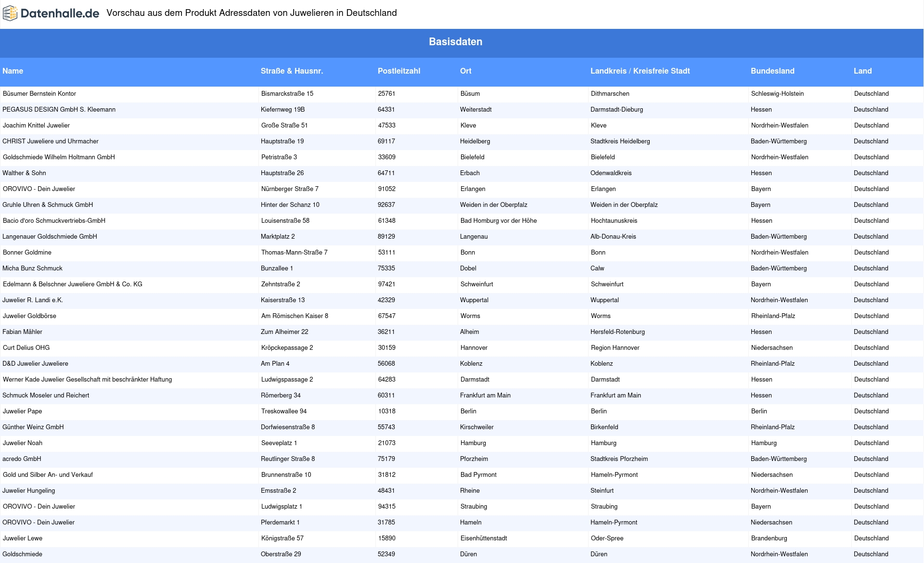
Task: Select the address Pferdemarkt 1
Action: tap(281, 523)
